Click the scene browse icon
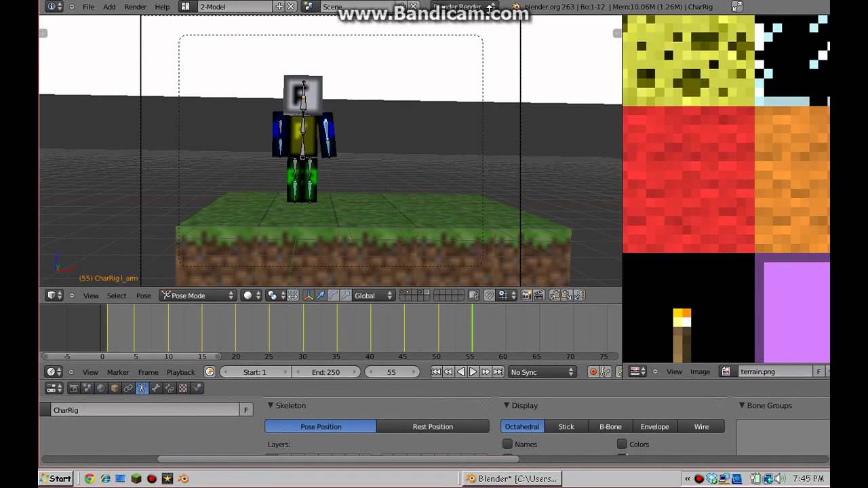 click(308, 7)
